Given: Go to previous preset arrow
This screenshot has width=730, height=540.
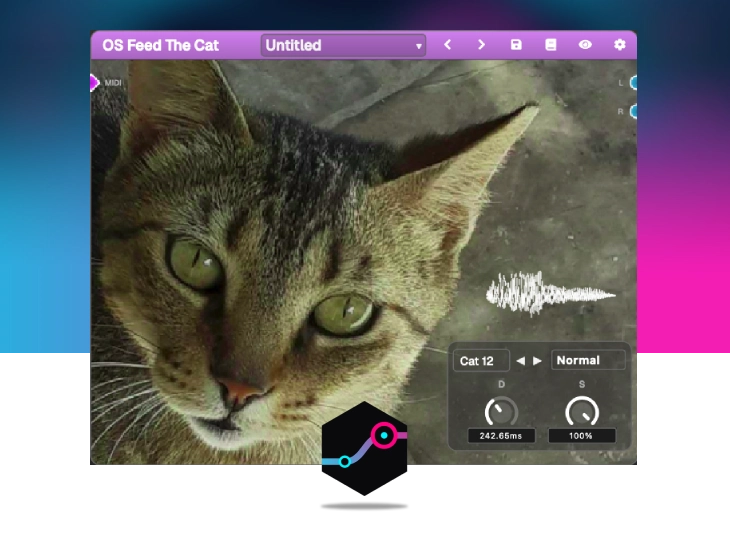Looking at the screenshot, I should (447, 45).
